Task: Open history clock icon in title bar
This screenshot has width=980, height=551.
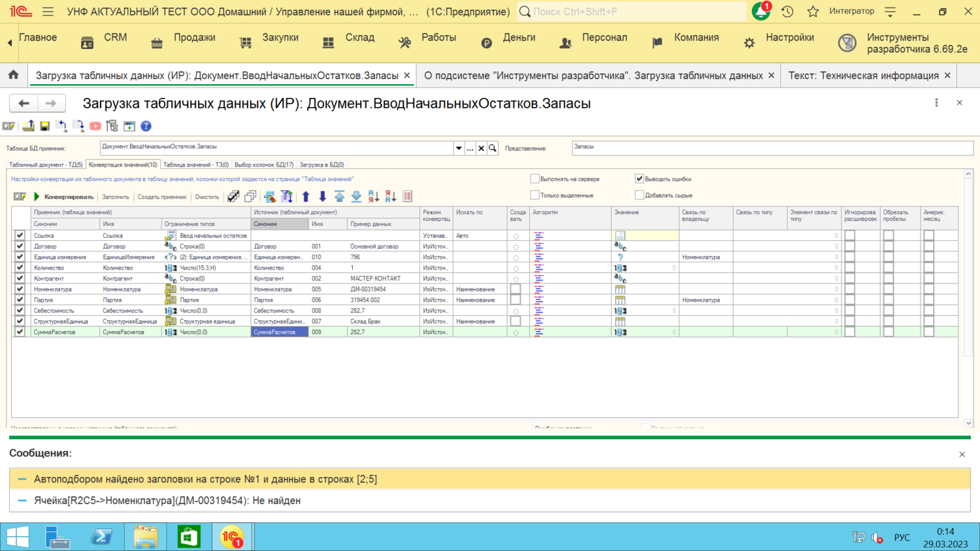Action: [787, 11]
